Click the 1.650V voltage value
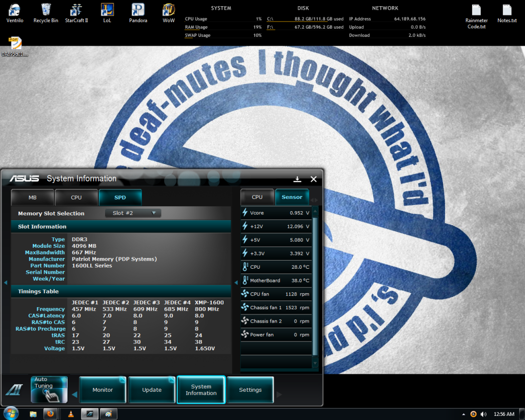Viewport: 525px width, 420px height. (x=205, y=348)
